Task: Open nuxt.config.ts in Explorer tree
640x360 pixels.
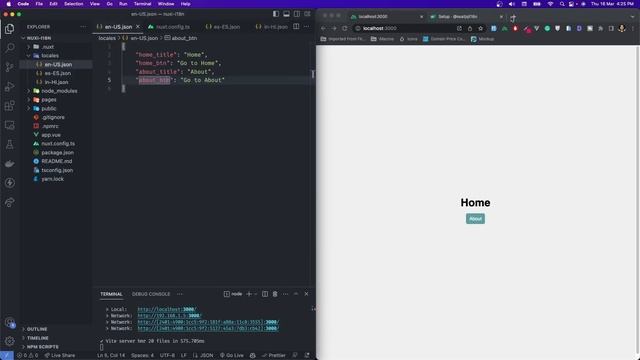Action: click(x=58, y=144)
